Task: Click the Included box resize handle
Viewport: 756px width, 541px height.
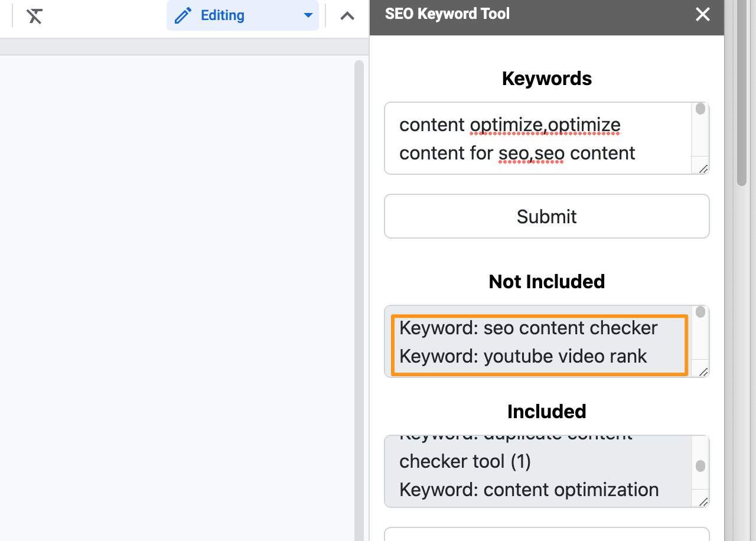Action: 703,502
